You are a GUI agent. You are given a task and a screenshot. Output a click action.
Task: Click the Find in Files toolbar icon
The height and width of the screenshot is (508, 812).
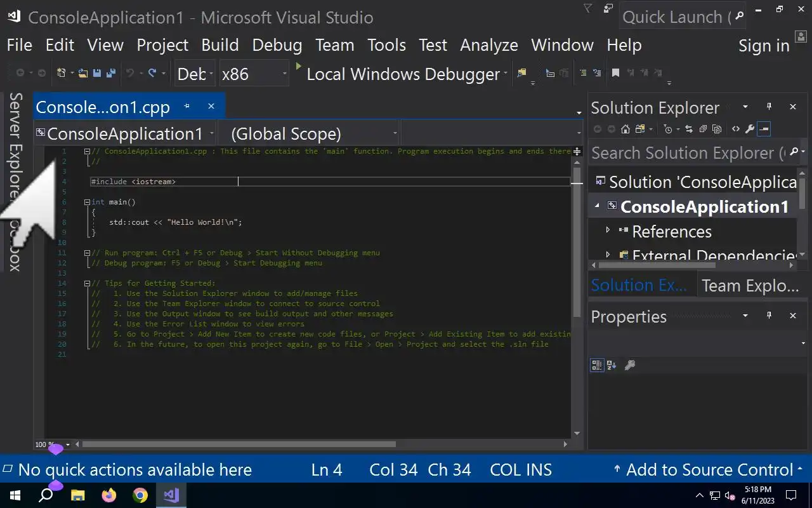coord(521,74)
